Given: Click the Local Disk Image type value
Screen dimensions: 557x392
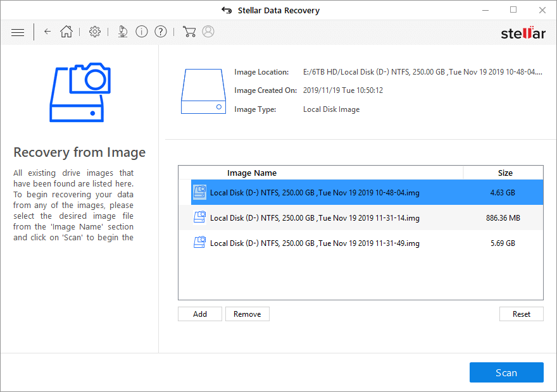Looking at the screenshot, I should [x=331, y=109].
